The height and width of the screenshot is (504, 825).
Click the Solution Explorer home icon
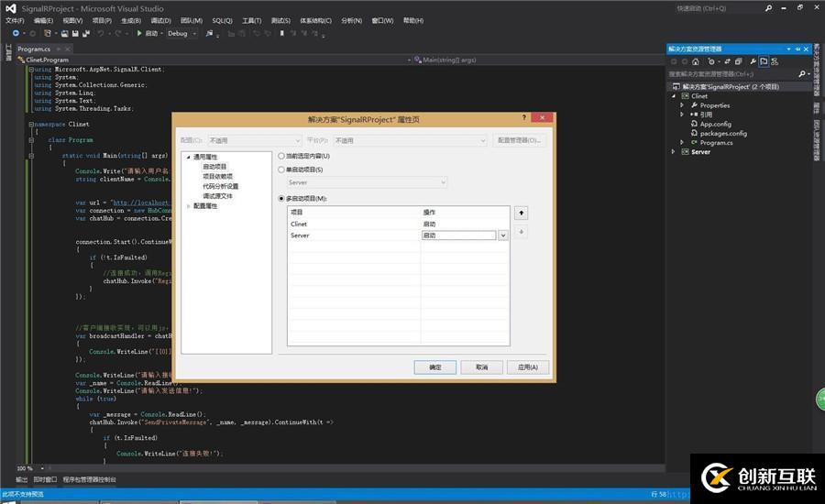[x=695, y=61]
